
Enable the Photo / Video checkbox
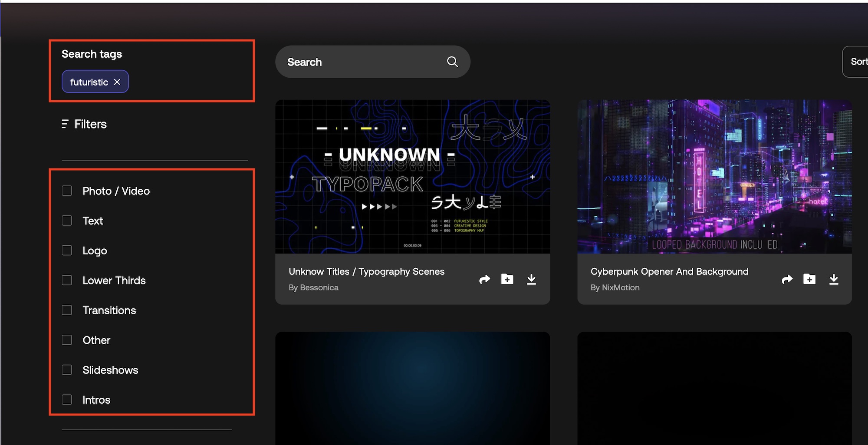click(x=67, y=191)
